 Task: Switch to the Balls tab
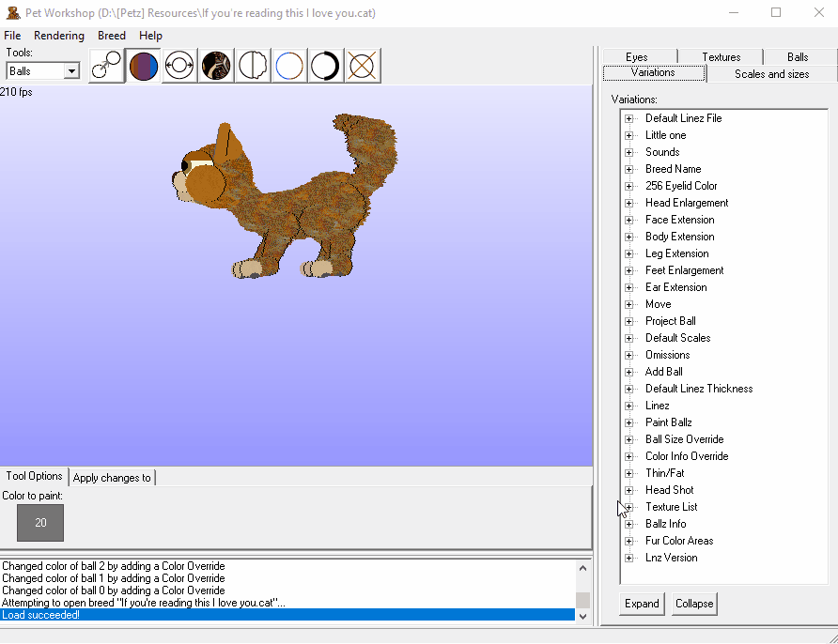pyautogui.click(x=798, y=56)
